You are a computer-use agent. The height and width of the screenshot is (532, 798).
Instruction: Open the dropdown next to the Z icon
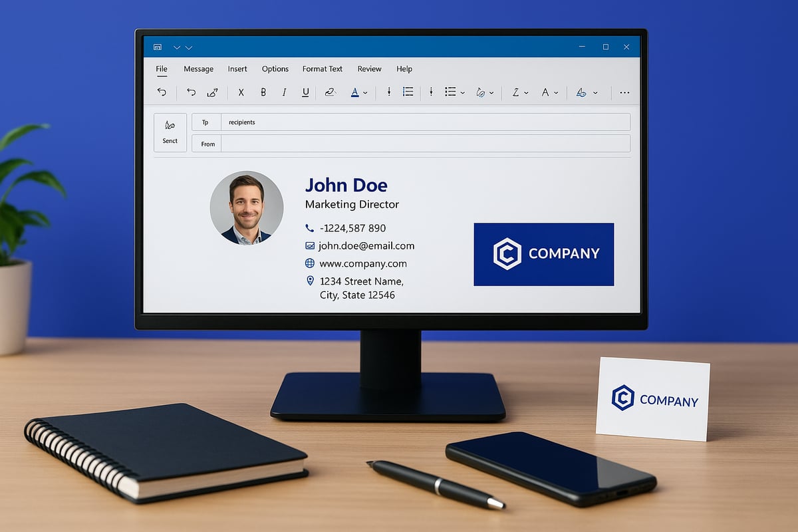[526, 93]
